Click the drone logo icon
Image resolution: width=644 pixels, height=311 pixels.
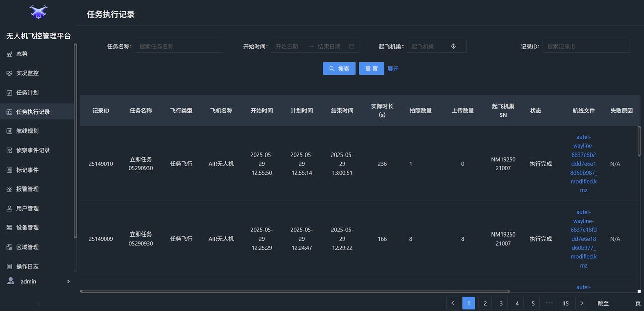[38, 12]
